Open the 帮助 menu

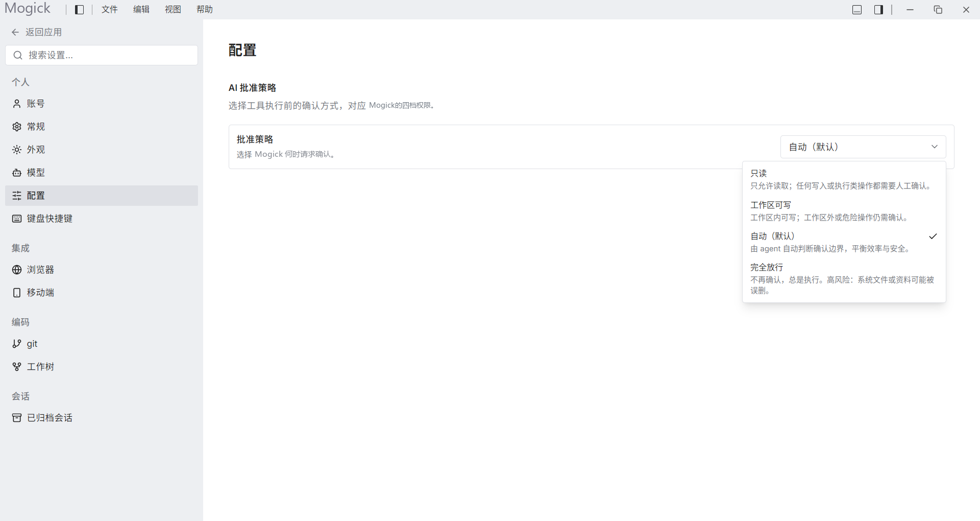pos(205,10)
